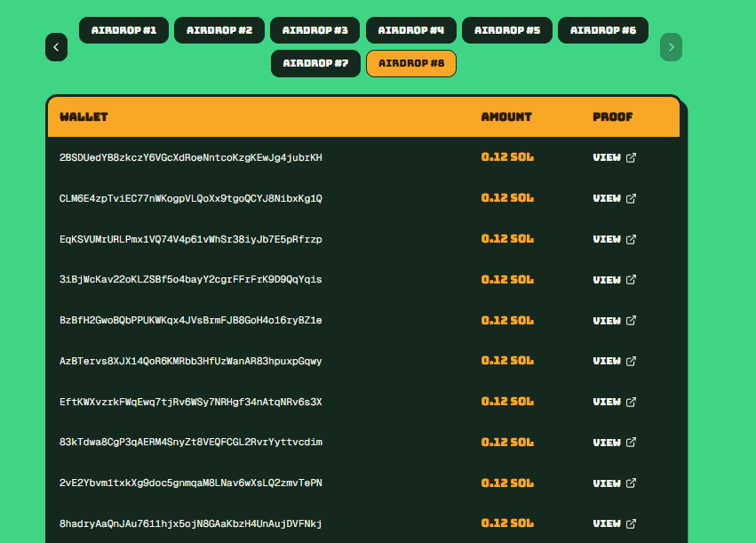The height and width of the screenshot is (543, 756).
Task: View proof text for wallet 83kTdwa8CgP
Action: tap(607, 443)
